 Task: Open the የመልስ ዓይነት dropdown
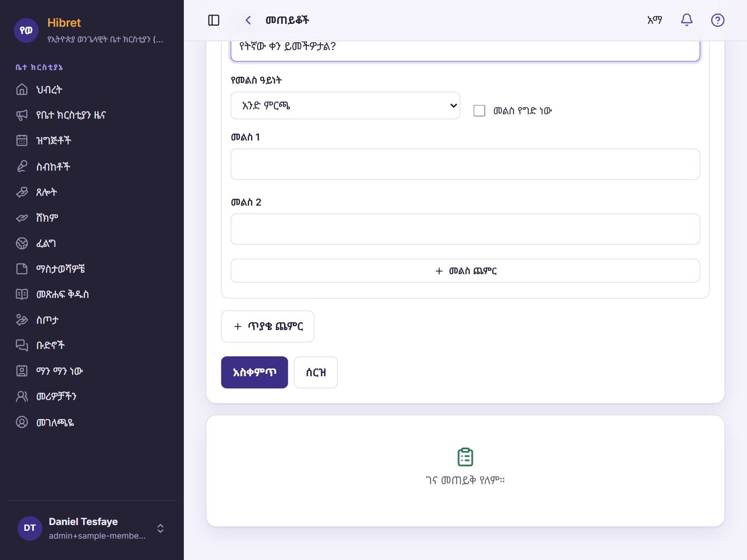(345, 105)
